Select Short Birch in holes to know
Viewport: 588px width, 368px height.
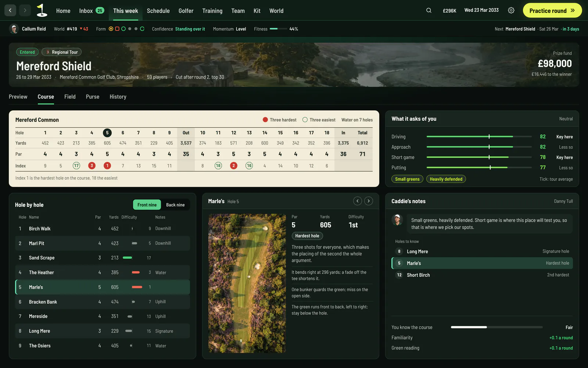tap(482, 275)
